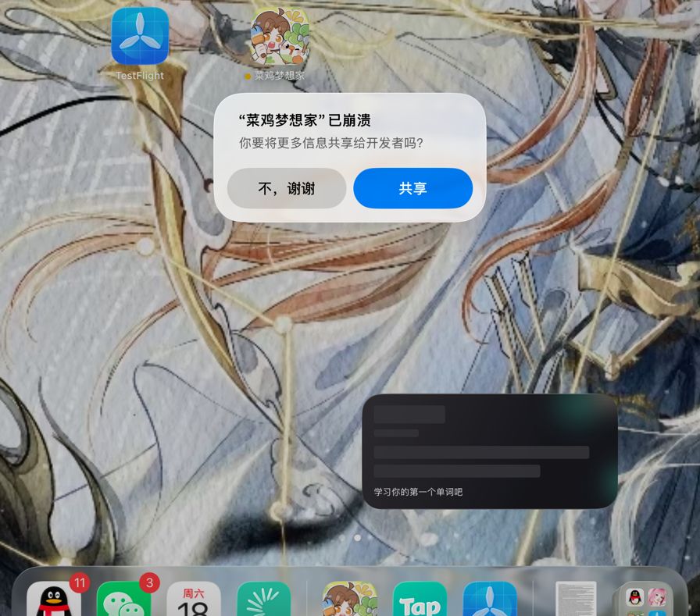Open the recent document thumbnail in dock
700x616 pixels.
[x=576, y=599]
